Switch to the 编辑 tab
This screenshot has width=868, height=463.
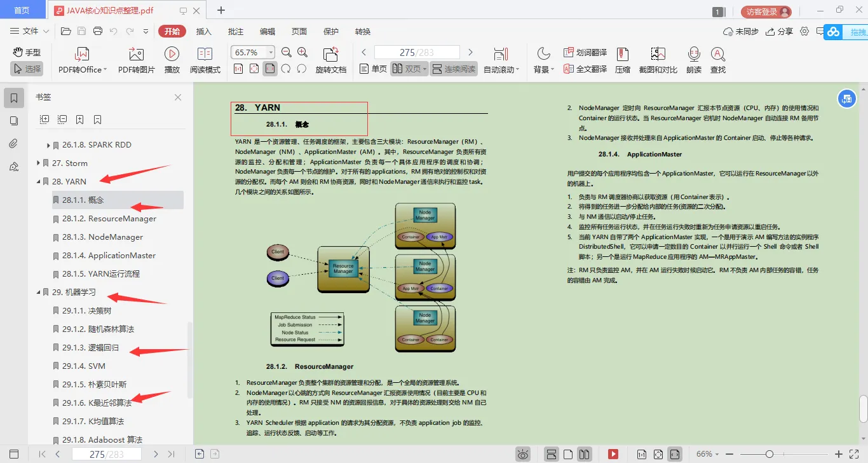point(268,31)
